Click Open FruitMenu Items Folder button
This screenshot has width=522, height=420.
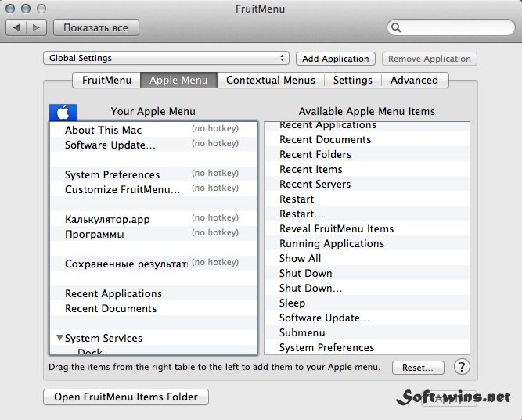click(126, 397)
